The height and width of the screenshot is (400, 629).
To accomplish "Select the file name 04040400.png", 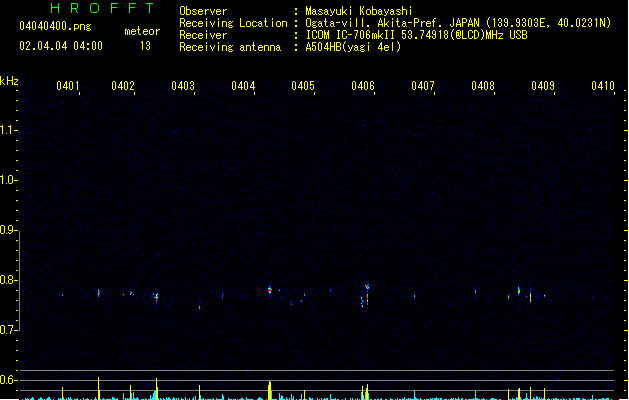I will [x=55, y=26].
